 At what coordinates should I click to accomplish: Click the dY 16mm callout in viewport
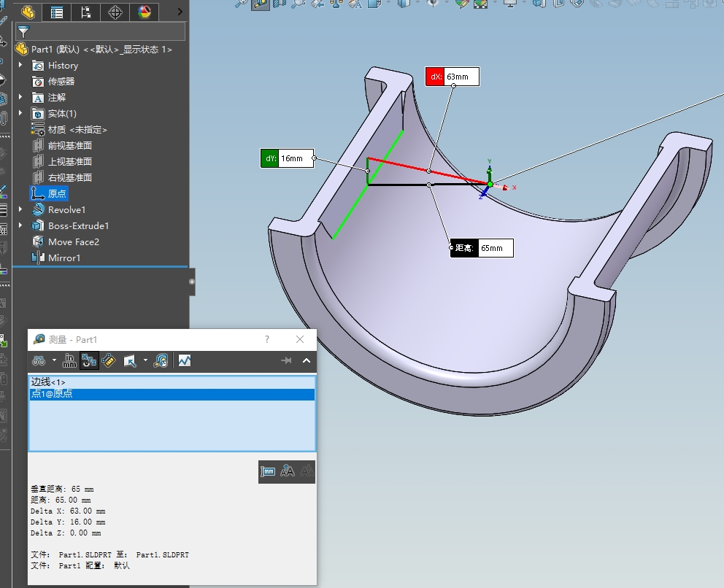click(287, 158)
